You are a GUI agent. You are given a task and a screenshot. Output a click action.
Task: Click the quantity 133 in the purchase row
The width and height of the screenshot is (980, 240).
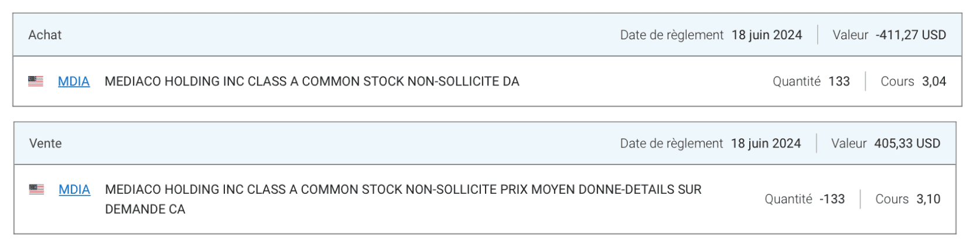839,81
